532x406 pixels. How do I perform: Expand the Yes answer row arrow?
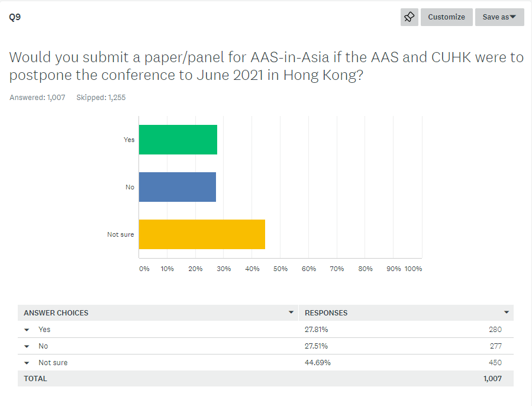point(27,330)
